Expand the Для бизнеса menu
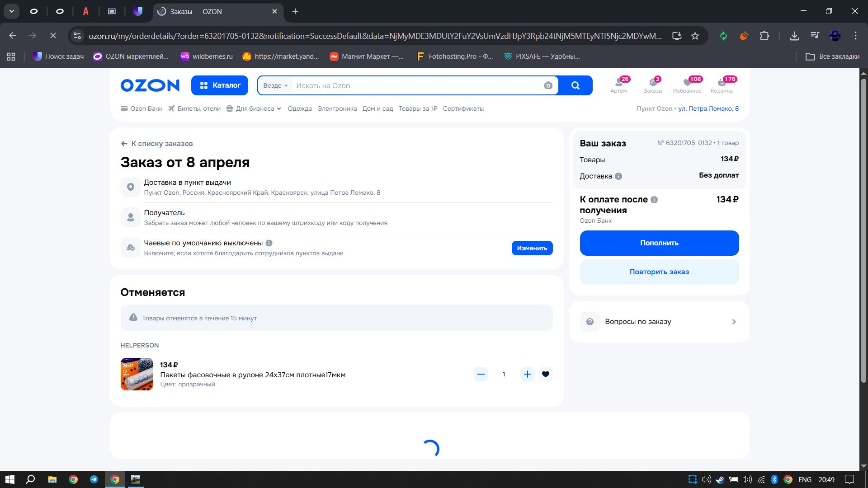The height and width of the screenshot is (488, 868). [254, 108]
